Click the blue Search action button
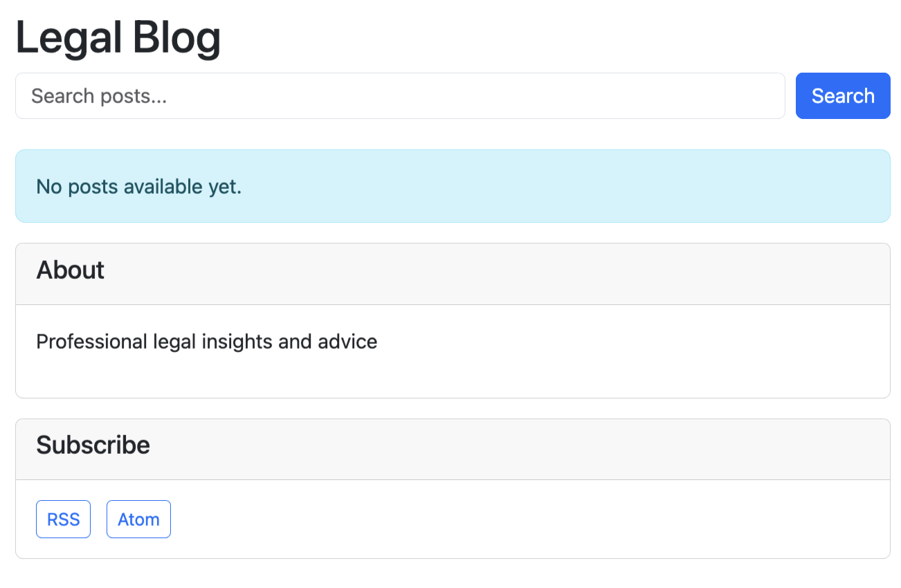Screen dimensions: 901x588 [x=842, y=95]
